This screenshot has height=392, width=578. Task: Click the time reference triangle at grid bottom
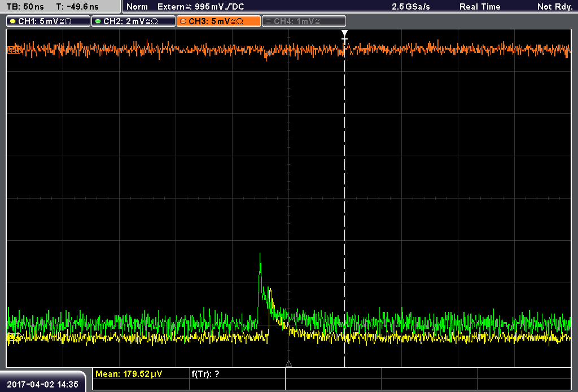tap(288, 364)
